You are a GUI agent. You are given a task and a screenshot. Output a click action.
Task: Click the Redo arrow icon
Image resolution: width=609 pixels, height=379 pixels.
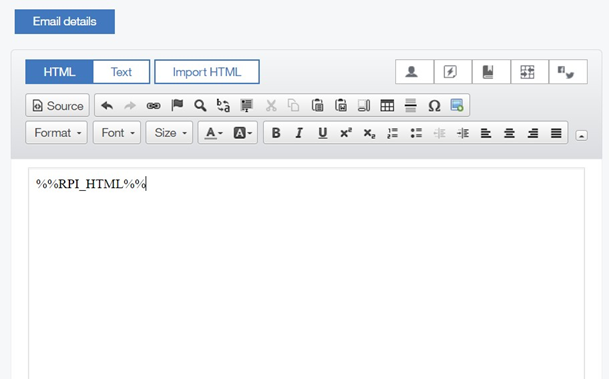[x=130, y=106]
